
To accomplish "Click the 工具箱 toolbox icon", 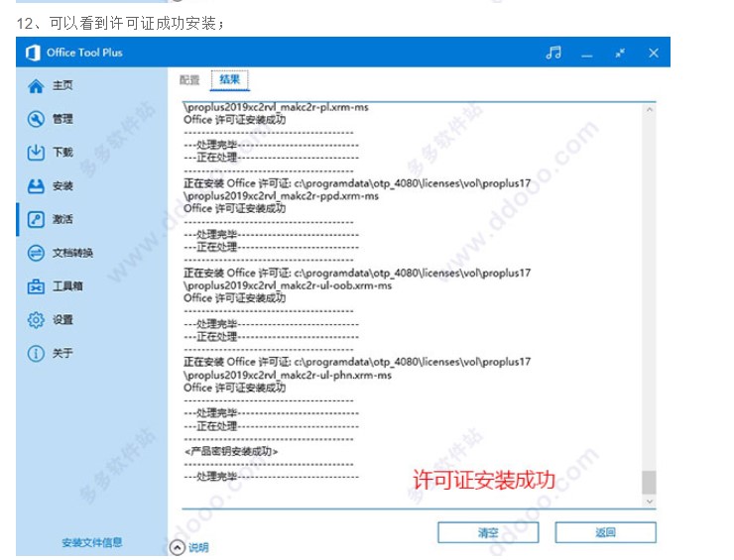I will pos(36,286).
